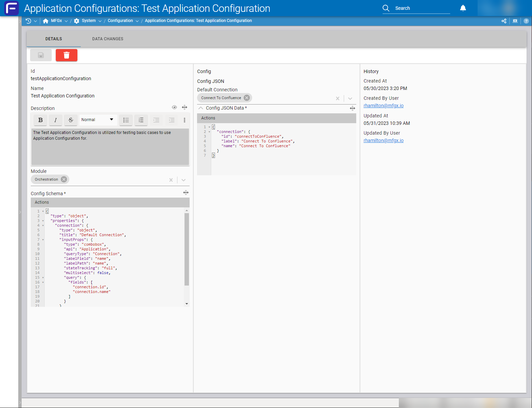Clear the Module field
The width and height of the screenshot is (532, 408).
(171, 180)
